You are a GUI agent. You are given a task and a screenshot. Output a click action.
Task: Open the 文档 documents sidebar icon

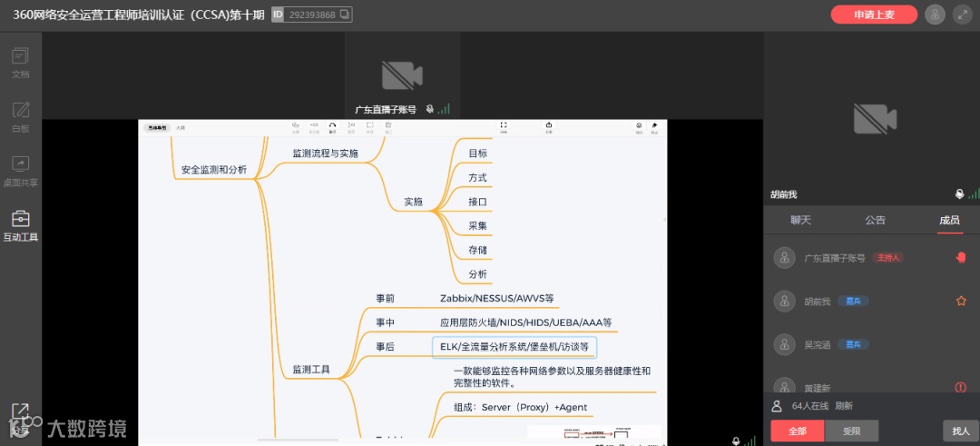coord(21,64)
